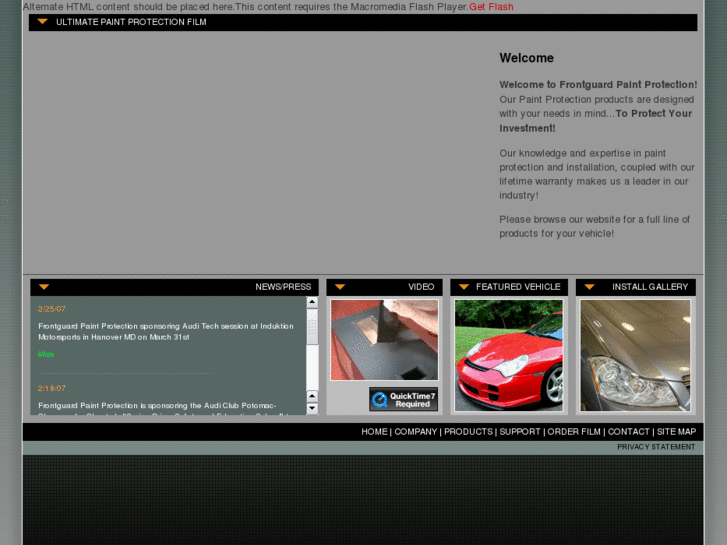Click the orange arrow in Video header
Screen dimensions: 727x545
340,287
